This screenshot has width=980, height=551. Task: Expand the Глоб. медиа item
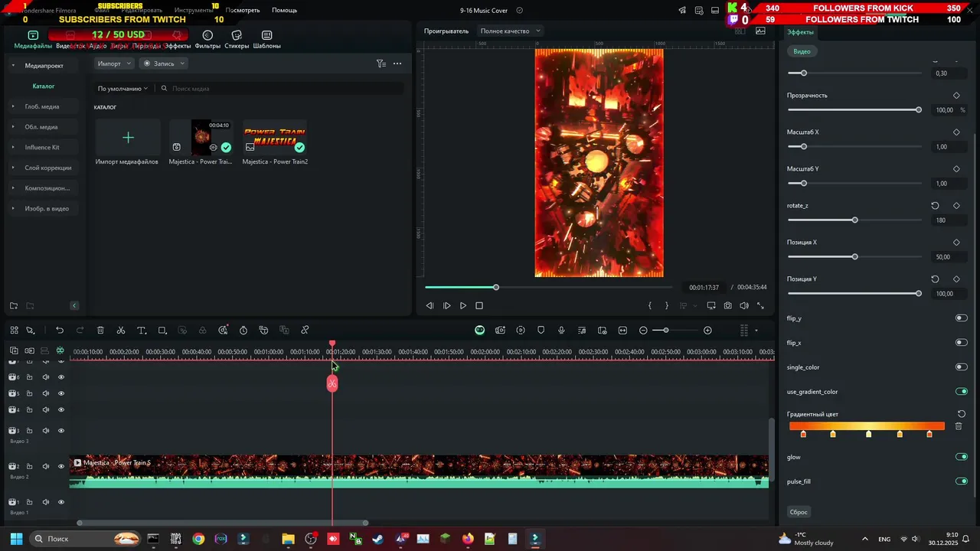pyautogui.click(x=13, y=106)
